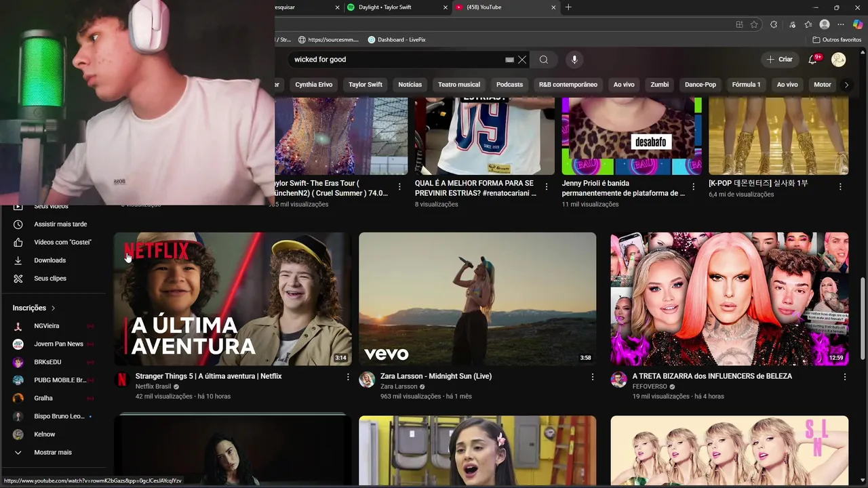Open options menu for A TRETA BIZARRA video
Screen dimensions: 868x488
coord(845,377)
